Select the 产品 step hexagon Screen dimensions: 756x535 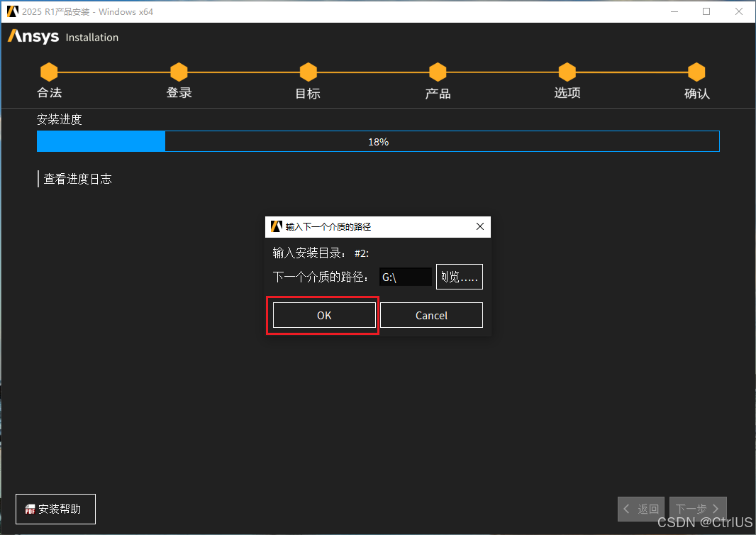tap(438, 72)
